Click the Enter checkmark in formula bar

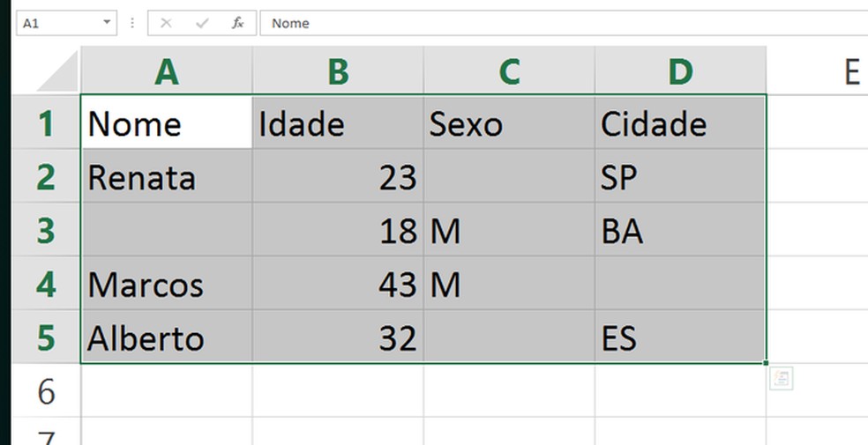point(202,24)
